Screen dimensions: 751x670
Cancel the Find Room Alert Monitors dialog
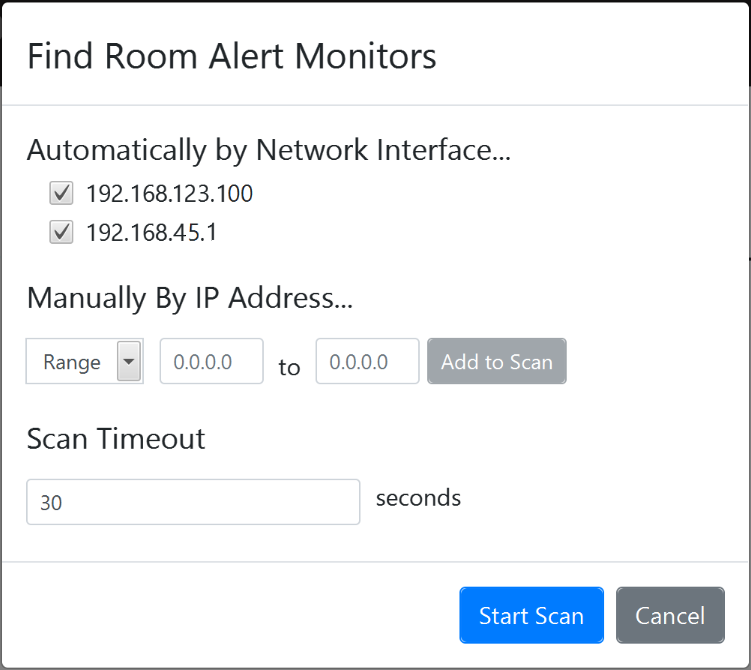(670, 615)
